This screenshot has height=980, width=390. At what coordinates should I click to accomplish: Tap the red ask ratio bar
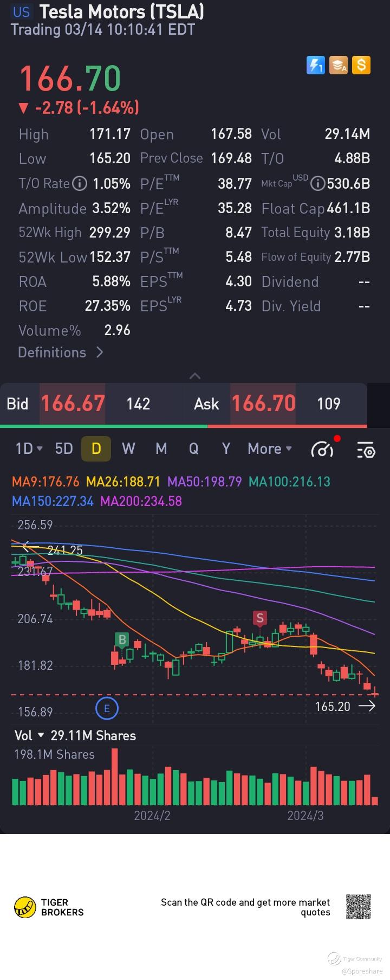coord(287,426)
